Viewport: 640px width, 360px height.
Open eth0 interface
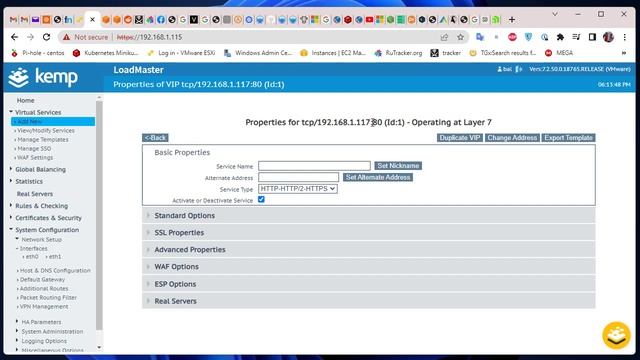(32, 257)
